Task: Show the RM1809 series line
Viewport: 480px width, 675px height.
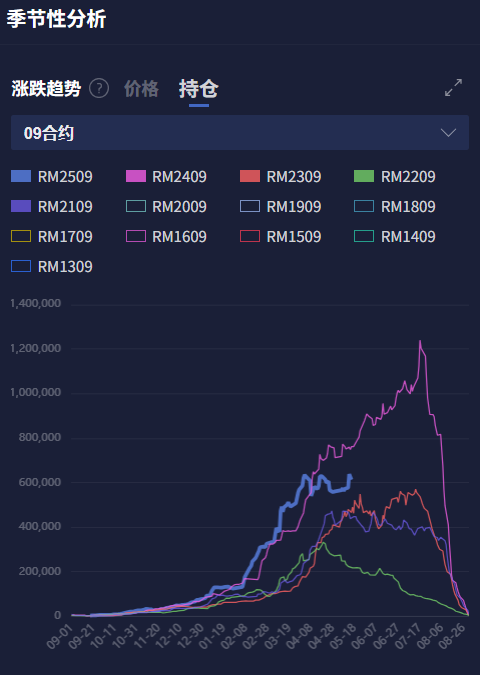Action: pos(395,207)
